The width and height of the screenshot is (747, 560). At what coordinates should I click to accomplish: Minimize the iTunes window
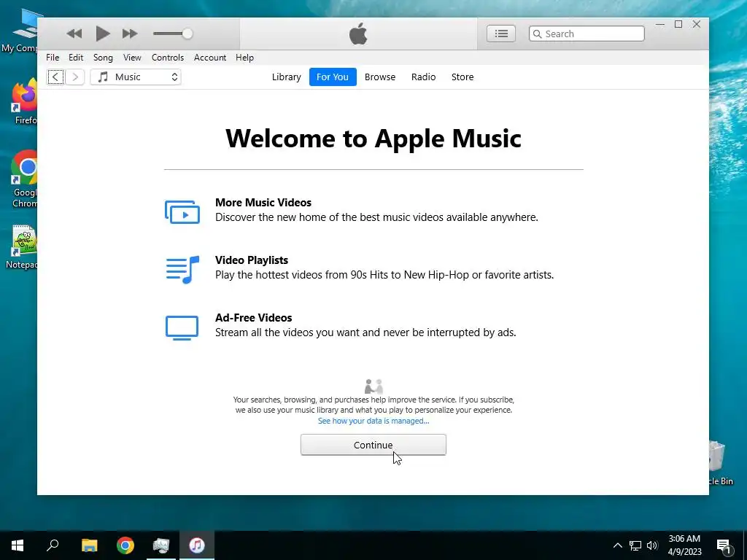pyautogui.click(x=659, y=24)
